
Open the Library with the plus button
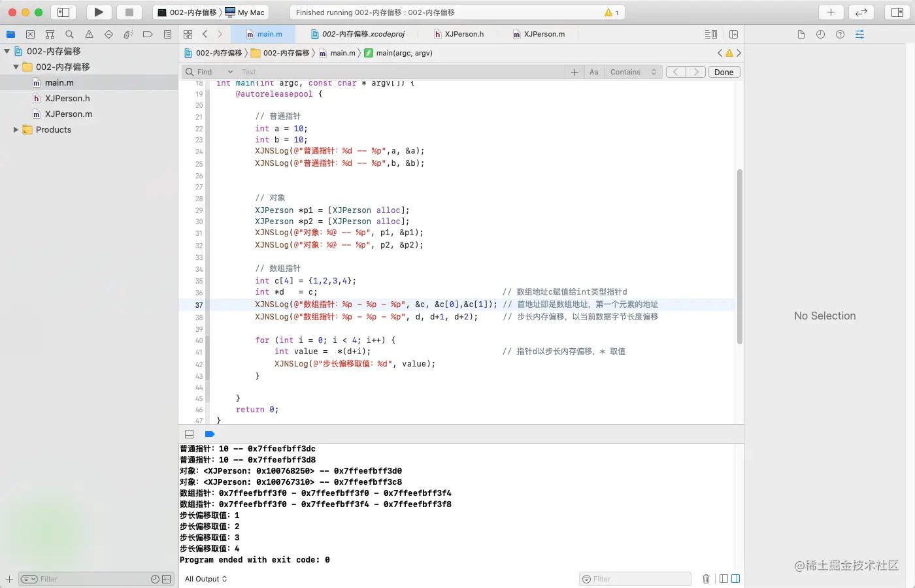click(x=831, y=12)
